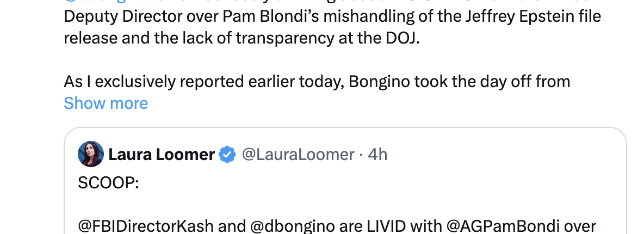Click the SCOOP: text in quoted tweet
644x234 pixels.
pos(108,183)
